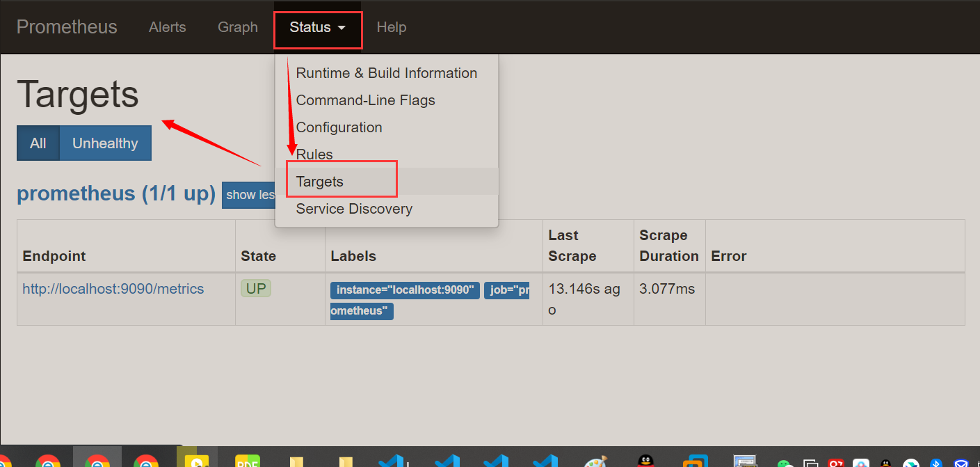Click the prometheus (1/1 up) heading link
980x467 pixels.
[x=116, y=193]
